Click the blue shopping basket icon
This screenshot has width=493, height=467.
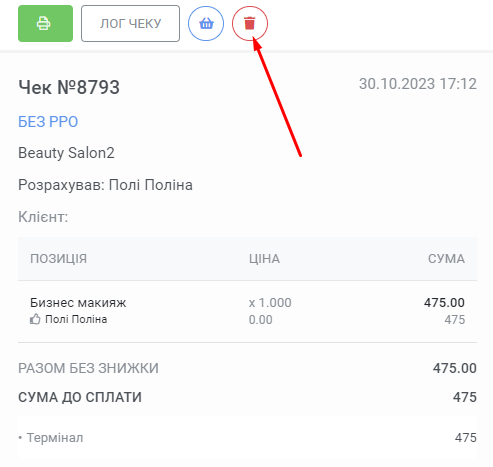click(x=206, y=23)
